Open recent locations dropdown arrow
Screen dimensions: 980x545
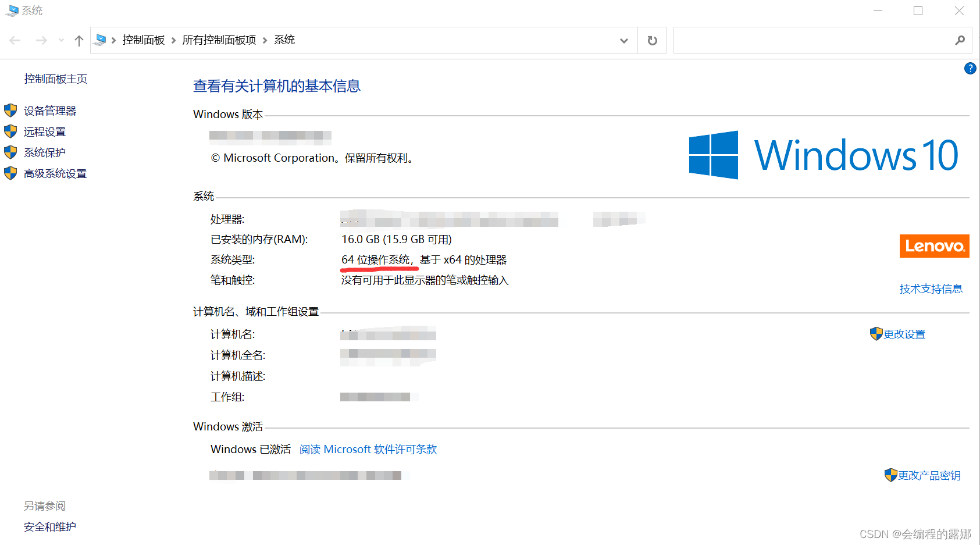click(61, 40)
